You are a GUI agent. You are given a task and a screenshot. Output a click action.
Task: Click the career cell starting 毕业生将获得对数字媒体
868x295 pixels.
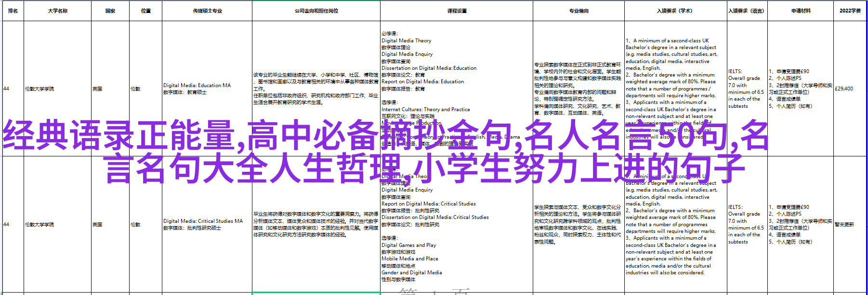(316, 224)
